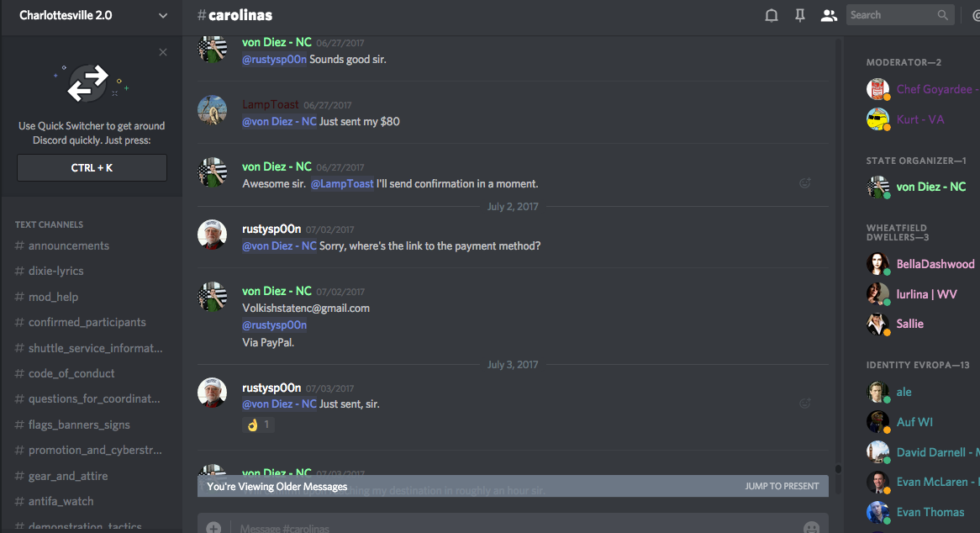
Task: Show pinned messages via pin icon
Action: click(800, 16)
